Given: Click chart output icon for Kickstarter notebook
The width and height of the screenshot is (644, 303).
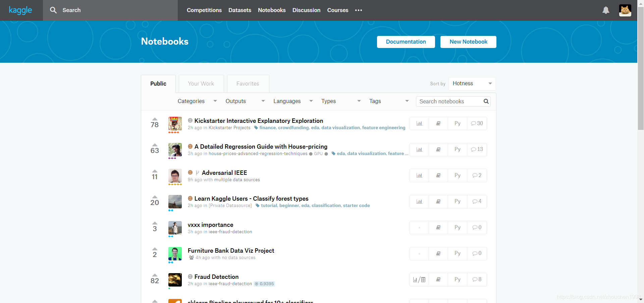Looking at the screenshot, I should click(419, 123).
